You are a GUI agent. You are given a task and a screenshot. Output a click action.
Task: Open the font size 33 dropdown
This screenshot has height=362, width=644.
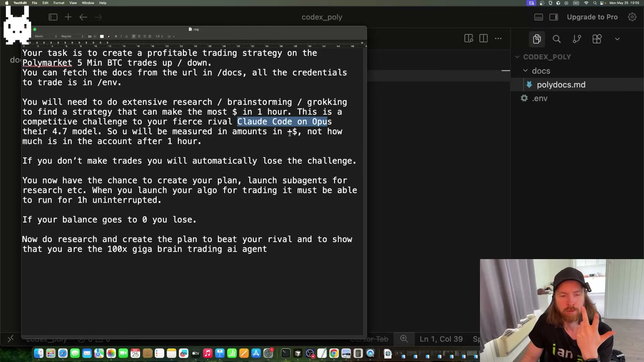click(92, 36)
